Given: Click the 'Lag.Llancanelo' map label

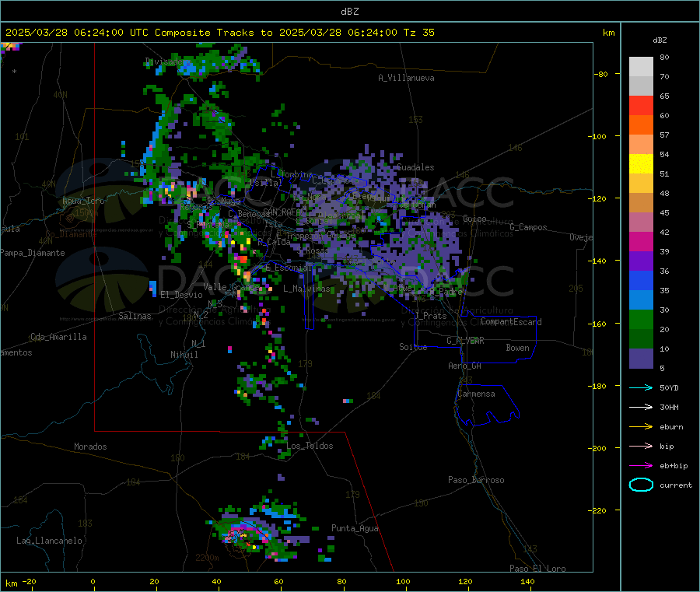Looking at the screenshot, I should 49,541.
